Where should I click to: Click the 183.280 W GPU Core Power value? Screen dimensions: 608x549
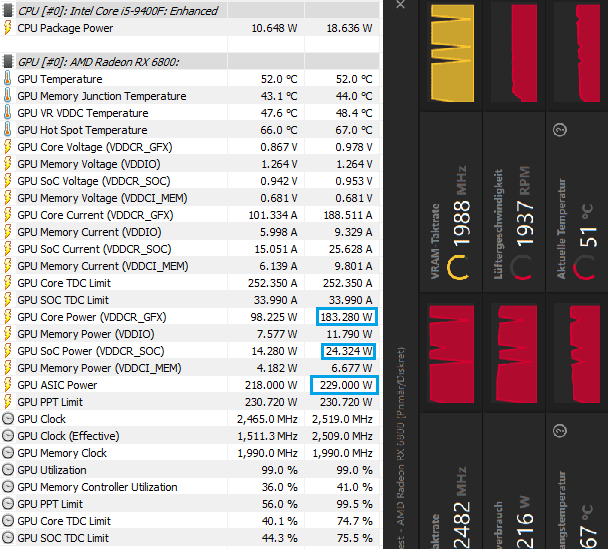click(x=346, y=317)
